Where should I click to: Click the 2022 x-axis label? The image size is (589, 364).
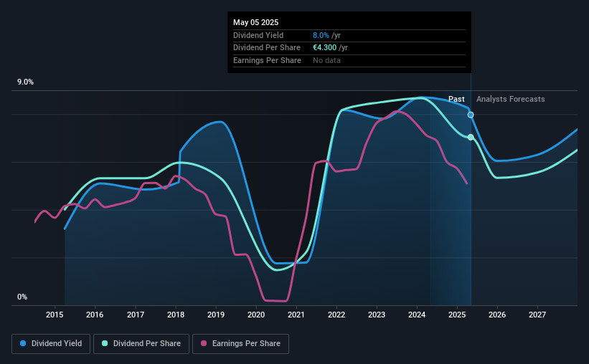[336, 315]
